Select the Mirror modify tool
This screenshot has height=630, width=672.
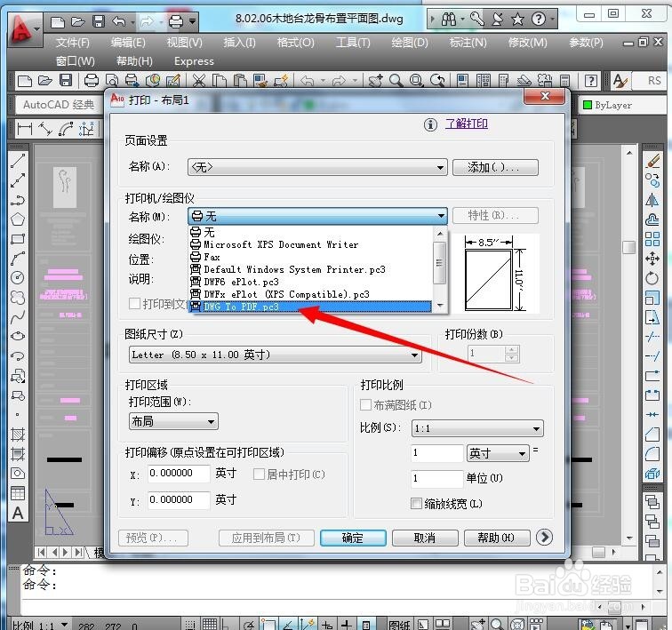point(652,200)
